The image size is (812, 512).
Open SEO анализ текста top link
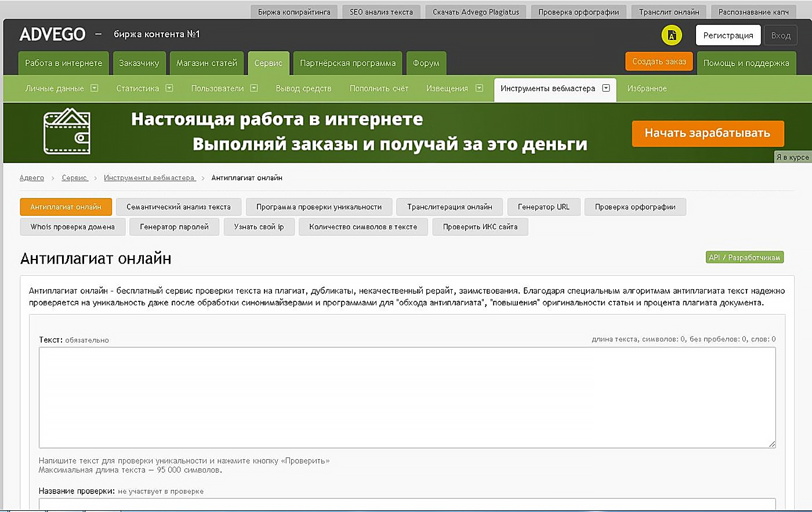381,12
